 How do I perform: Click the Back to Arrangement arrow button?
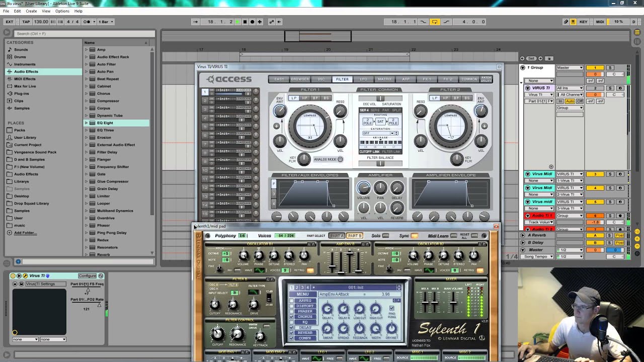click(x=279, y=22)
